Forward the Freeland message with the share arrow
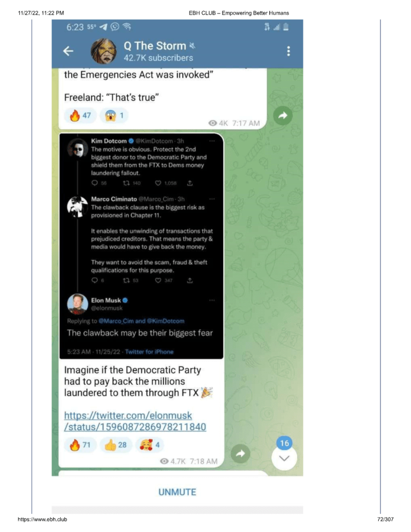This screenshot has height=532, width=411. [283, 115]
